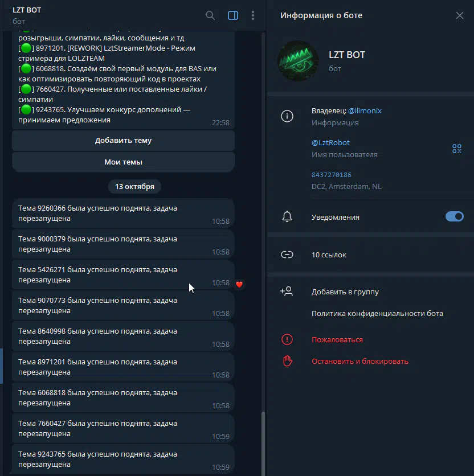
Task: Open Политика конфиденциальности бота
Action: coord(377,314)
